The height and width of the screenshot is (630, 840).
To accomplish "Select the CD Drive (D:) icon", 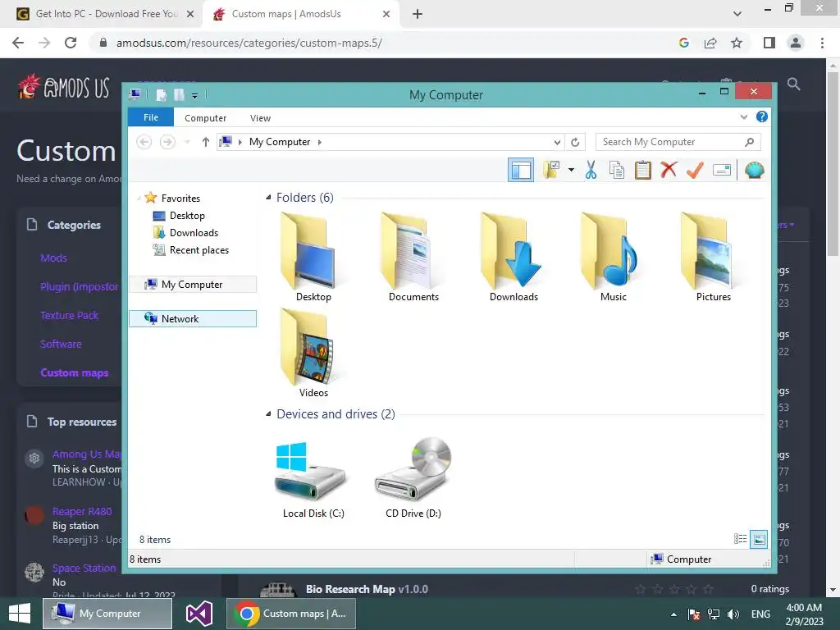I will (413, 478).
